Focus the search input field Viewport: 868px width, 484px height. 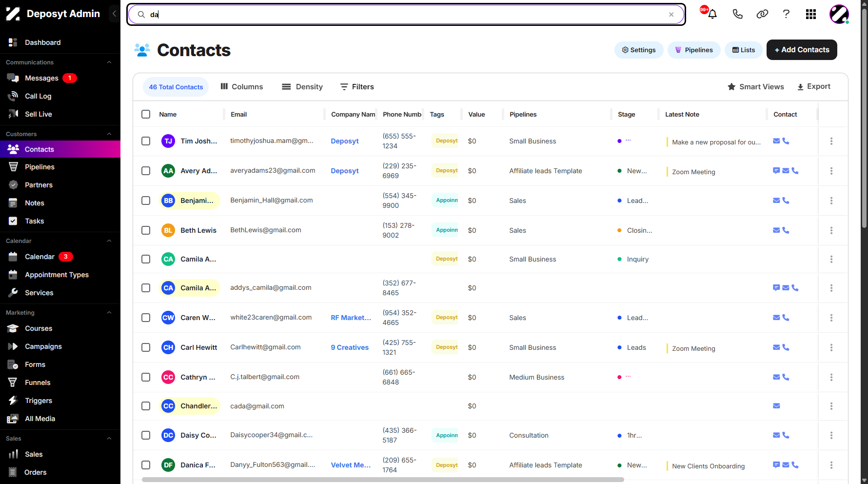[406, 15]
